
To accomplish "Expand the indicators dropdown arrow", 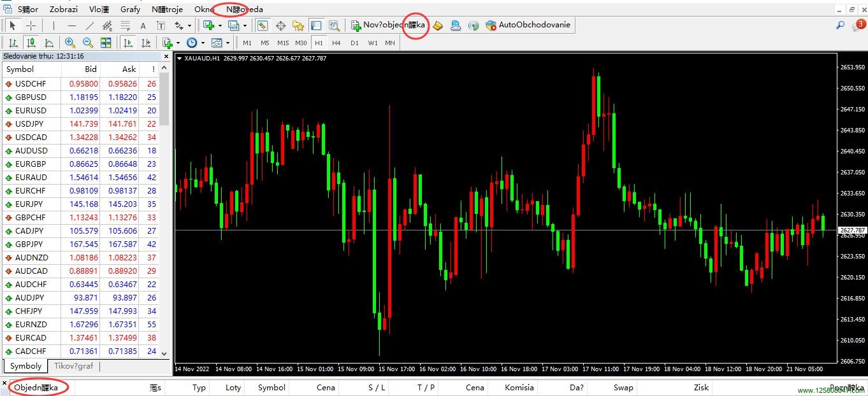I will (x=178, y=43).
